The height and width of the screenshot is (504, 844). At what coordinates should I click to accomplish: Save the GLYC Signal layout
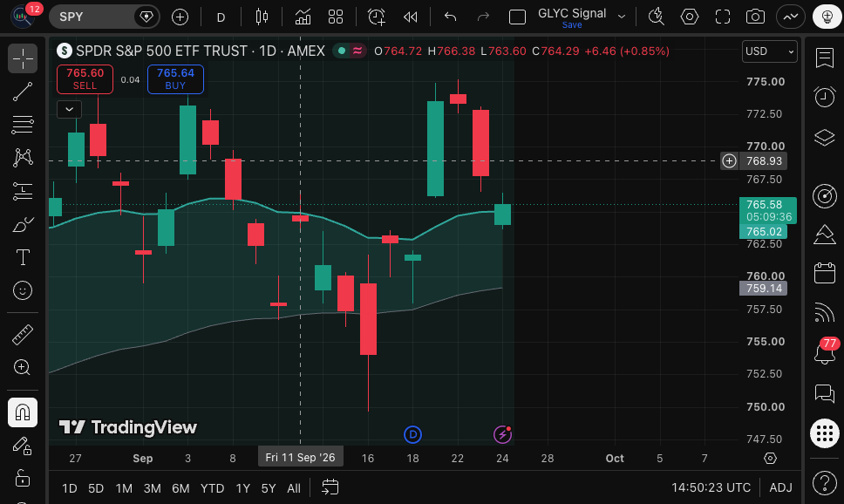pyautogui.click(x=572, y=24)
